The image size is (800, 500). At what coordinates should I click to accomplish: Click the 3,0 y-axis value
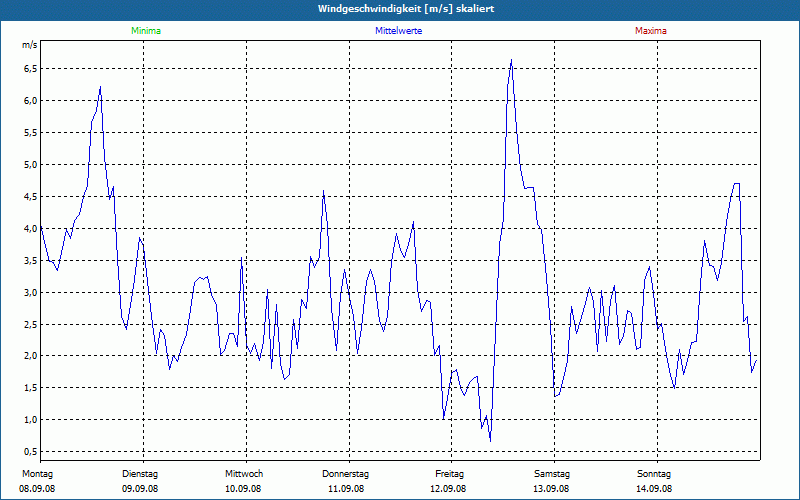31,292
